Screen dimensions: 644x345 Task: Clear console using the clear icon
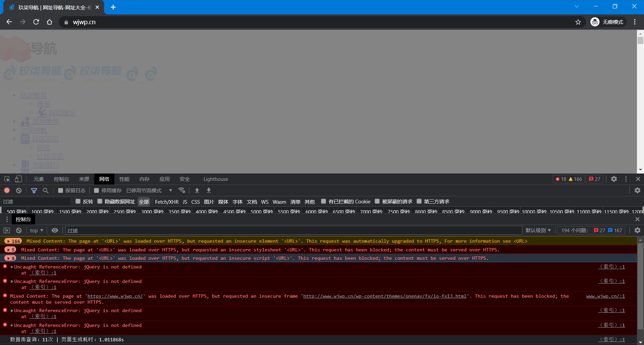[18, 230]
